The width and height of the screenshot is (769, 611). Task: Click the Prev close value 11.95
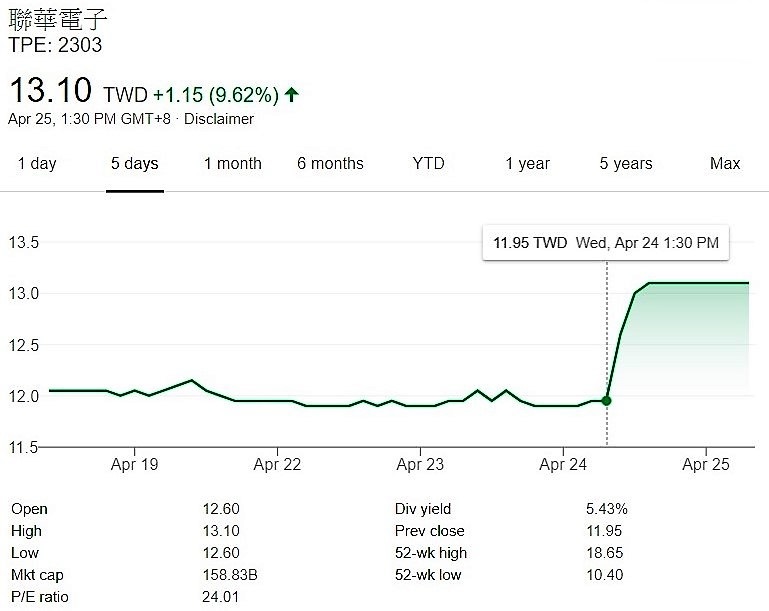604,531
